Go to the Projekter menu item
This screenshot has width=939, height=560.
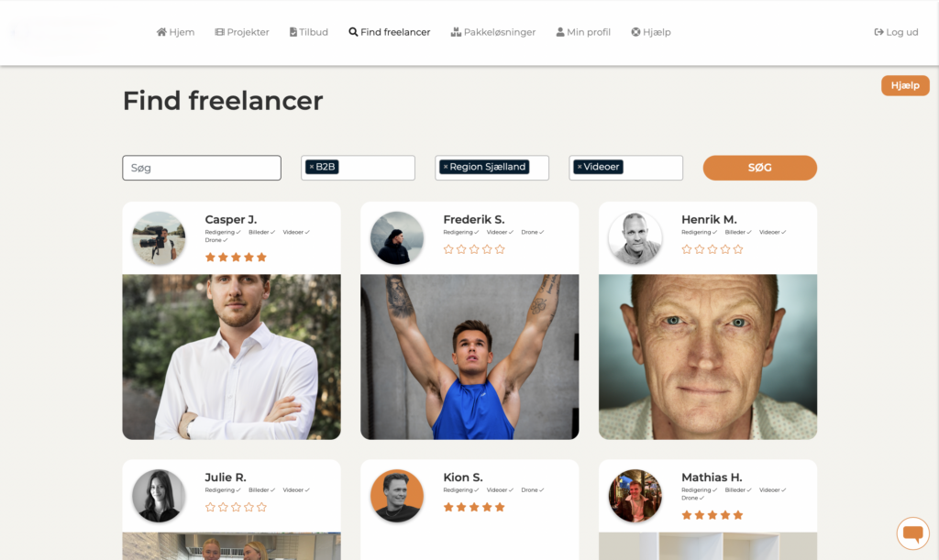[x=242, y=32]
